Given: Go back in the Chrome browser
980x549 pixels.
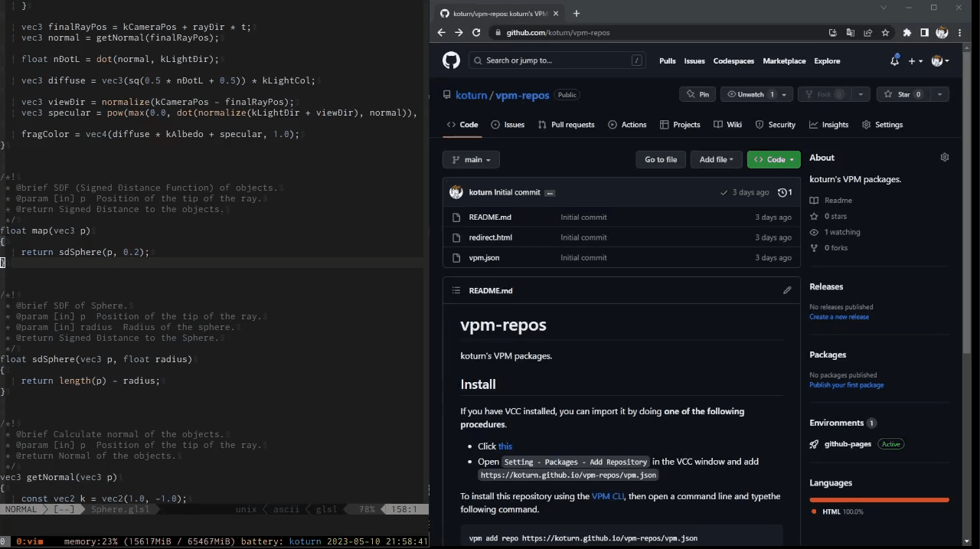Looking at the screenshot, I should point(441,33).
